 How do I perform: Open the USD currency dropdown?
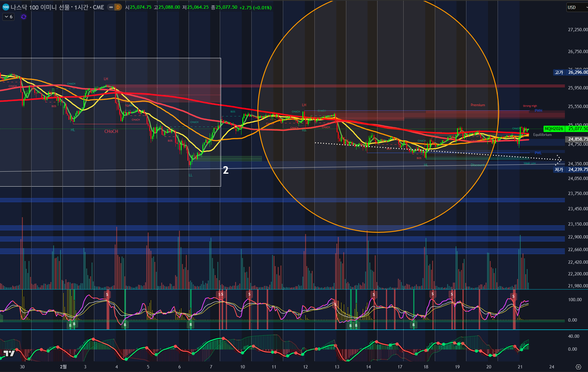tap(575, 7)
